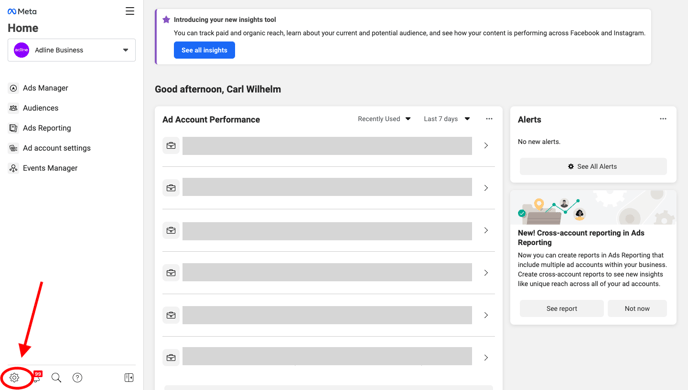
Task: Click 'Introducing your new insights tool' title
Action: coord(225,20)
